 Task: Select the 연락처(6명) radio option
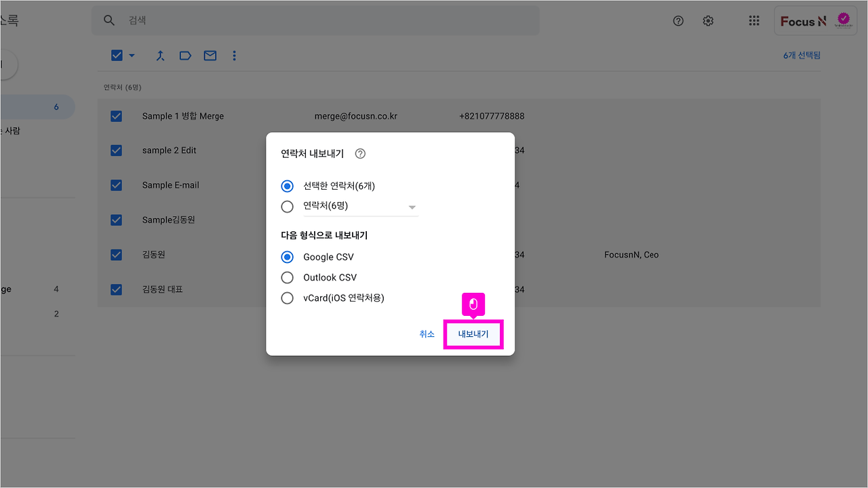click(287, 206)
